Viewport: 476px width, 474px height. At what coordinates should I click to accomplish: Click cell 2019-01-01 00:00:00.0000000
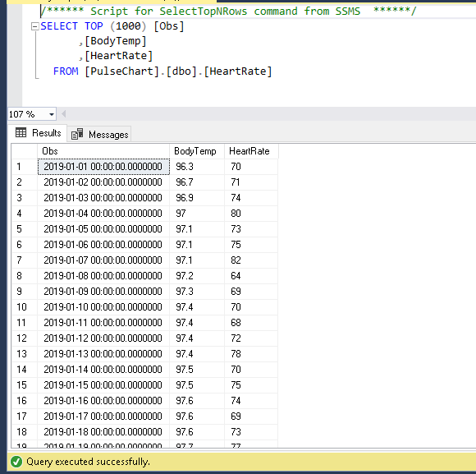point(103,167)
